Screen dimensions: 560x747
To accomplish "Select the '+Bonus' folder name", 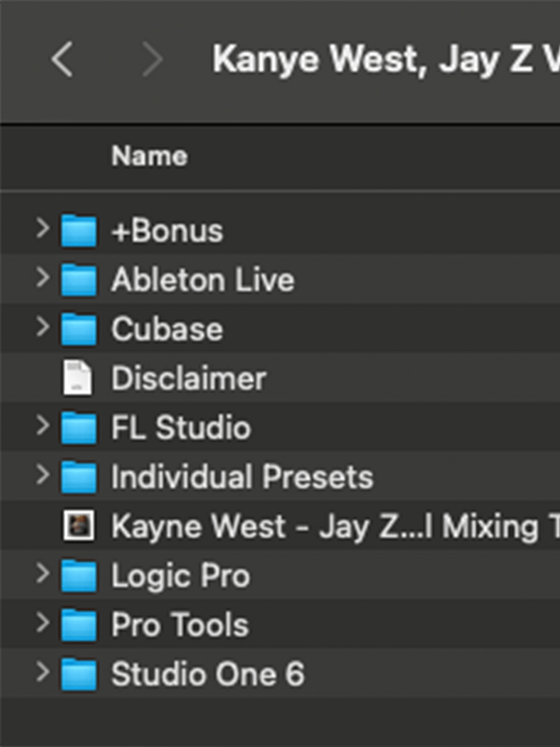I will 166,231.
